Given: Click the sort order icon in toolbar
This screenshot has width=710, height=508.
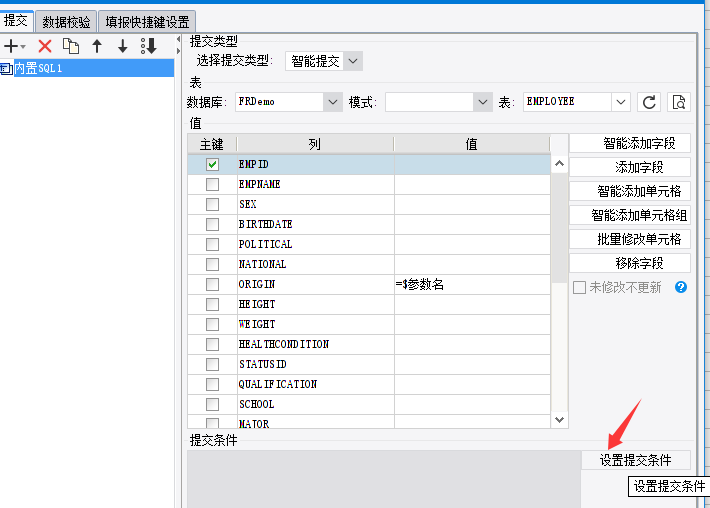Looking at the screenshot, I should 149,46.
